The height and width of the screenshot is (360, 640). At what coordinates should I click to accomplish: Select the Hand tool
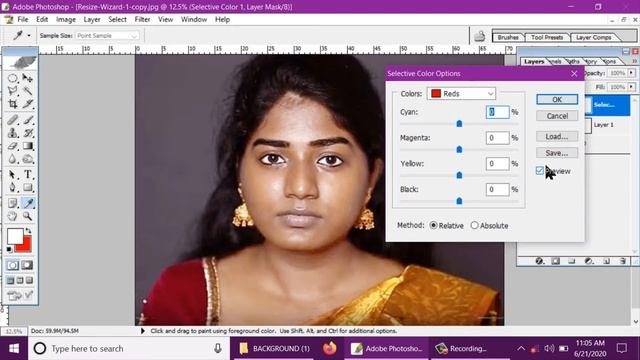pos(13,216)
